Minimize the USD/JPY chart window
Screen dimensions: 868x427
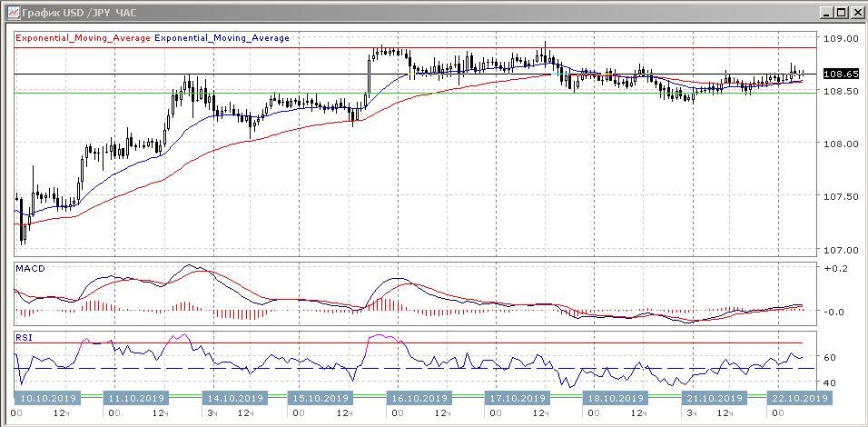(x=825, y=13)
